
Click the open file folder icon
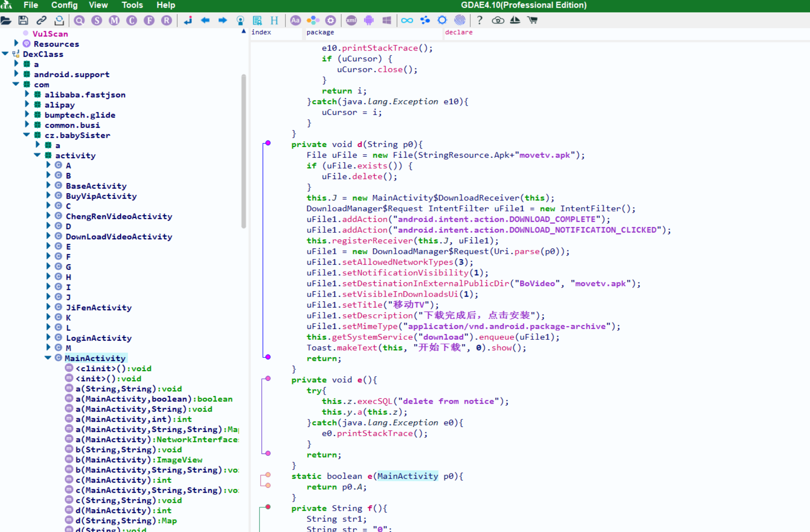point(6,20)
